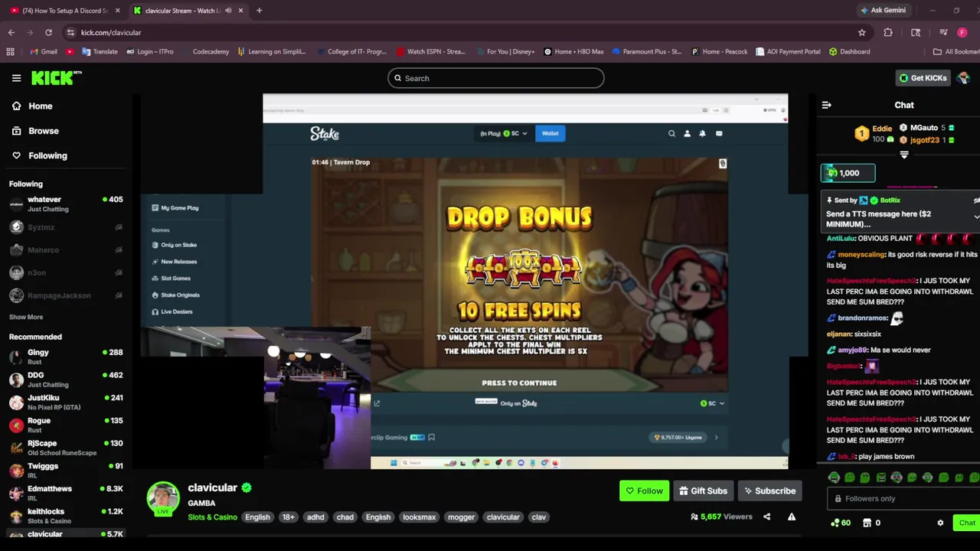Reload the kick.com page

[x=48, y=32]
